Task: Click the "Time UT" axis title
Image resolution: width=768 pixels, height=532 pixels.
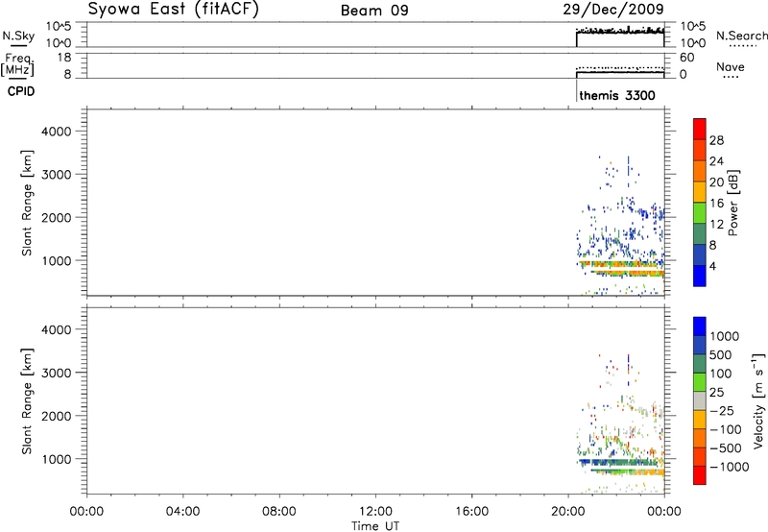Action: tap(375, 526)
